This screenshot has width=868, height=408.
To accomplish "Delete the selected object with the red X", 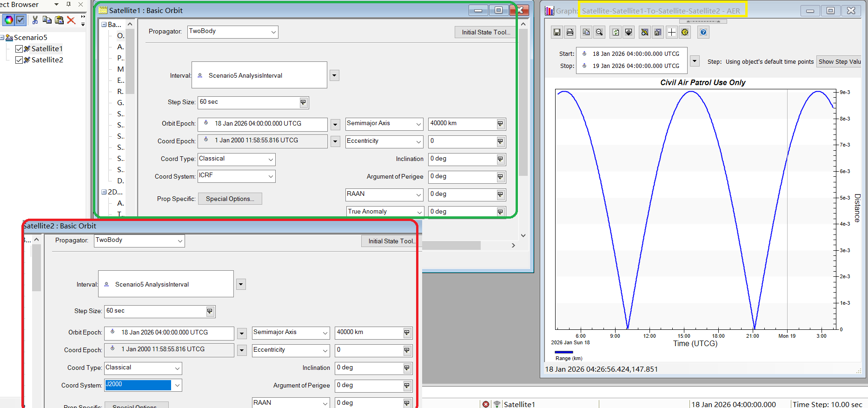I will [71, 20].
